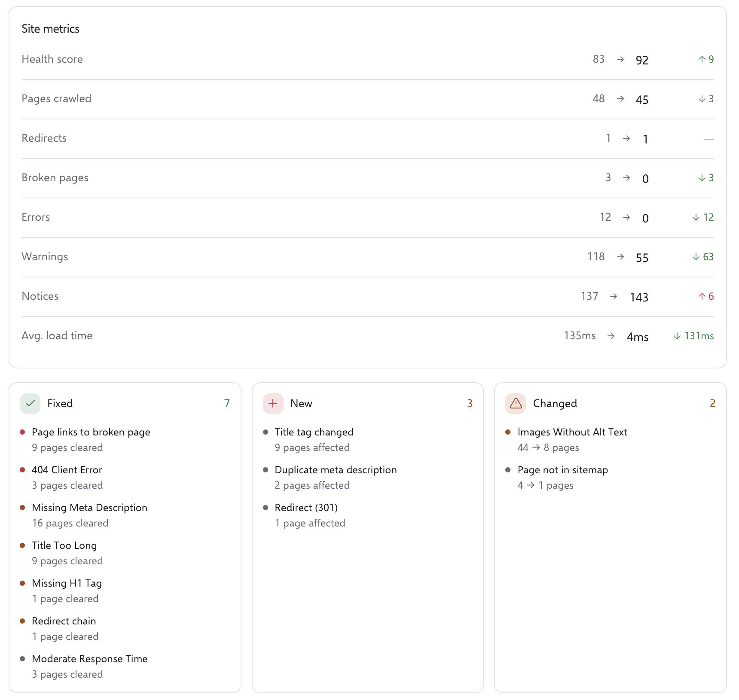Click the warning triangle Changed icon
Viewport: 739px width, 700px height.
click(516, 403)
